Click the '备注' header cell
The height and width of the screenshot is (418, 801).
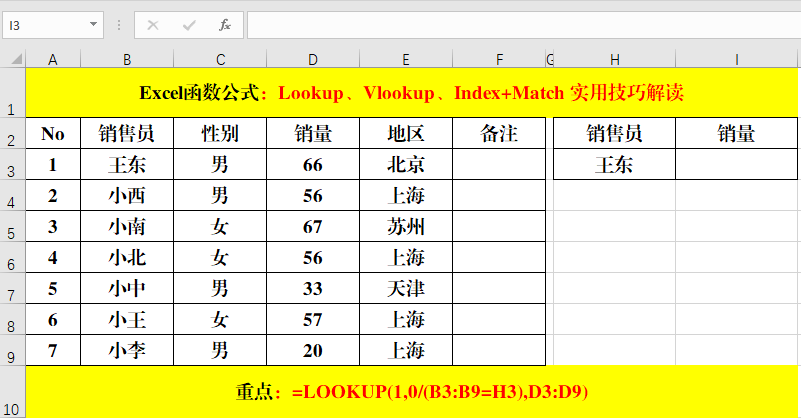(499, 133)
